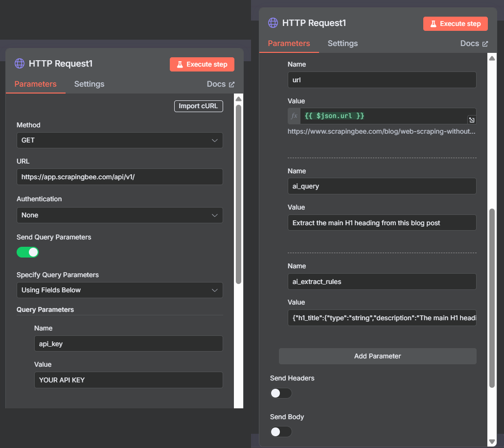
Task: Click the scroll down arrow in the right panel
Action: coord(492,441)
